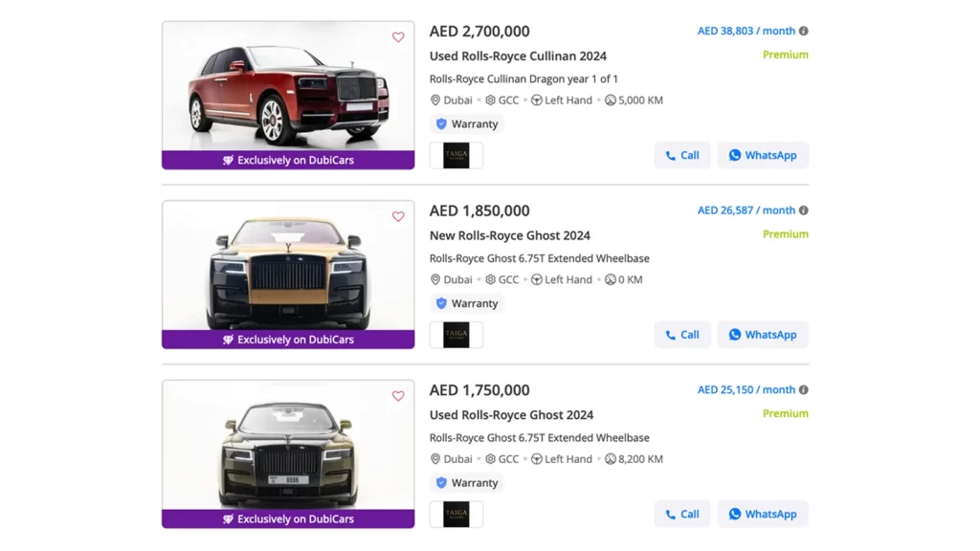The width and height of the screenshot is (980, 551).
Task: Click the AED 1,850,000 price link
Action: [479, 210]
